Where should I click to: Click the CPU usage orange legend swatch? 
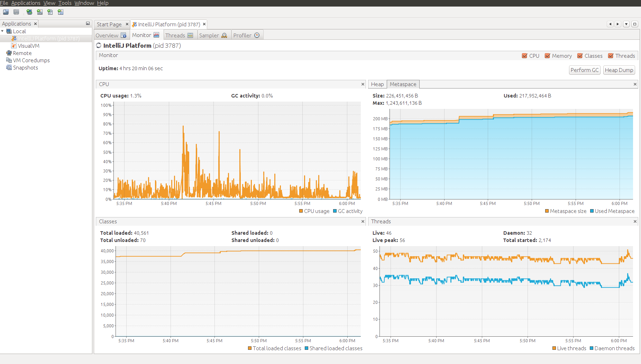coord(301,211)
